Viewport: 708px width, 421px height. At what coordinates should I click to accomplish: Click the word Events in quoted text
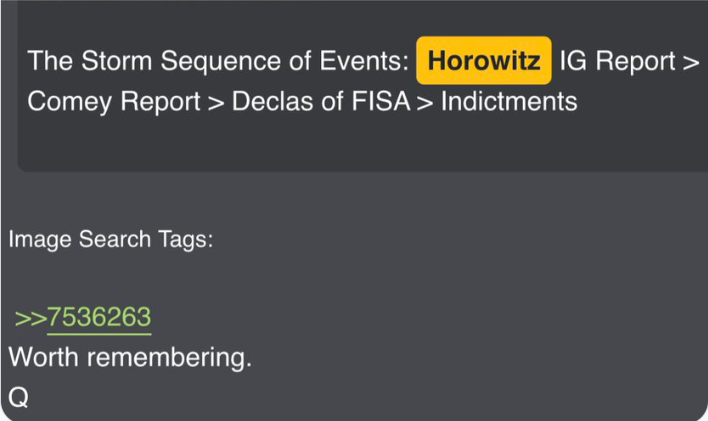click(363, 61)
